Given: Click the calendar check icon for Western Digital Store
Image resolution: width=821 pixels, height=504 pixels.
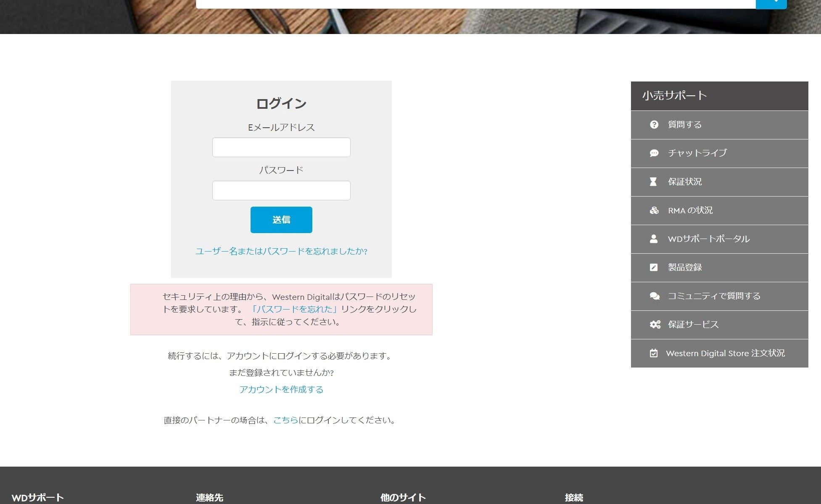Looking at the screenshot, I should click(x=653, y=353).
